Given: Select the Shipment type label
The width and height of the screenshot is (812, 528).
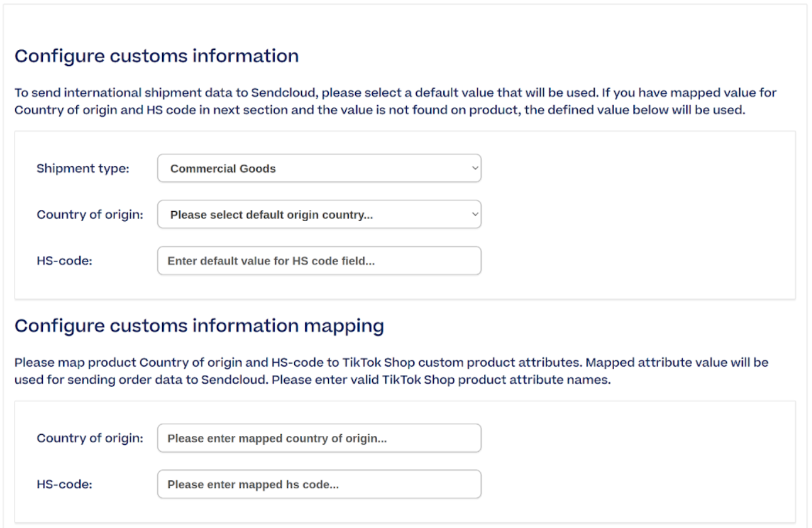Looking at the screenshot, I should [x=83, y=168].
